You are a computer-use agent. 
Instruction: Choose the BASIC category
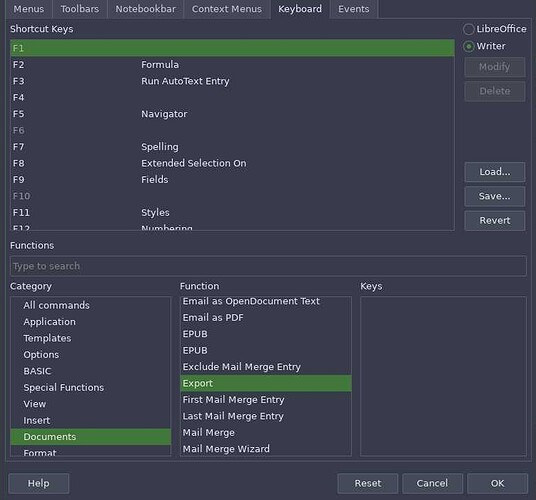[x=91, y=371]
